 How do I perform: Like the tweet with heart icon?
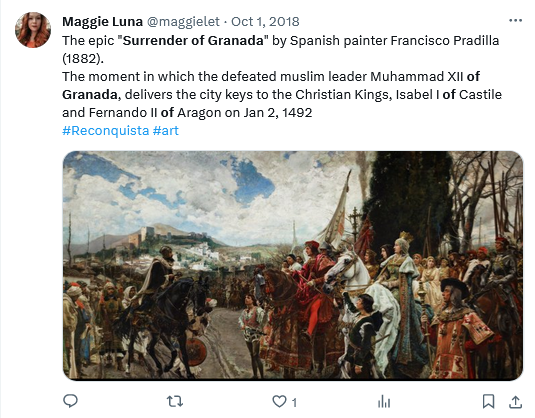pos(279,402)
